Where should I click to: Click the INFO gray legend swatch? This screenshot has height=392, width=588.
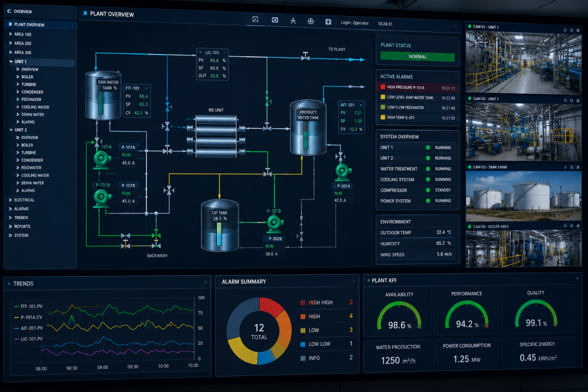[303, 358]
